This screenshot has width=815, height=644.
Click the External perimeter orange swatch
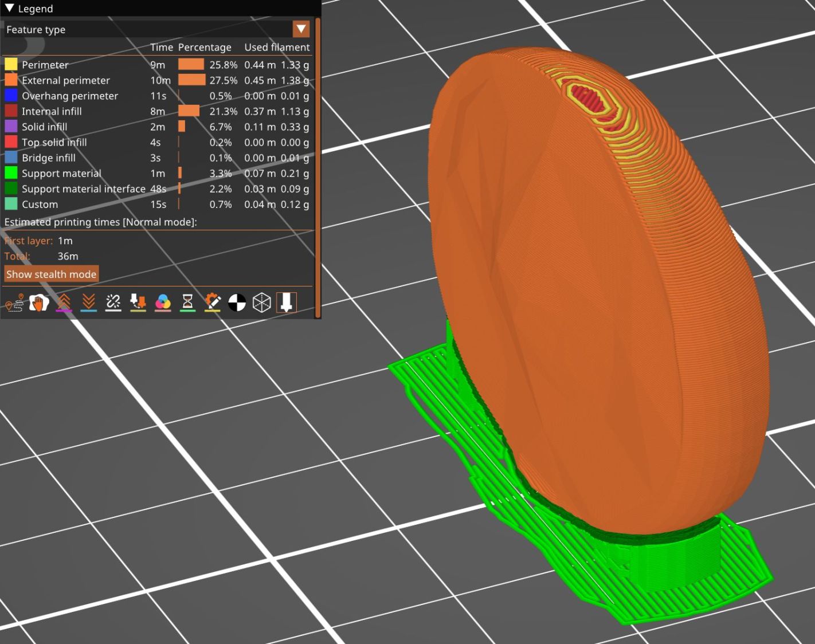tap(11, 80)
